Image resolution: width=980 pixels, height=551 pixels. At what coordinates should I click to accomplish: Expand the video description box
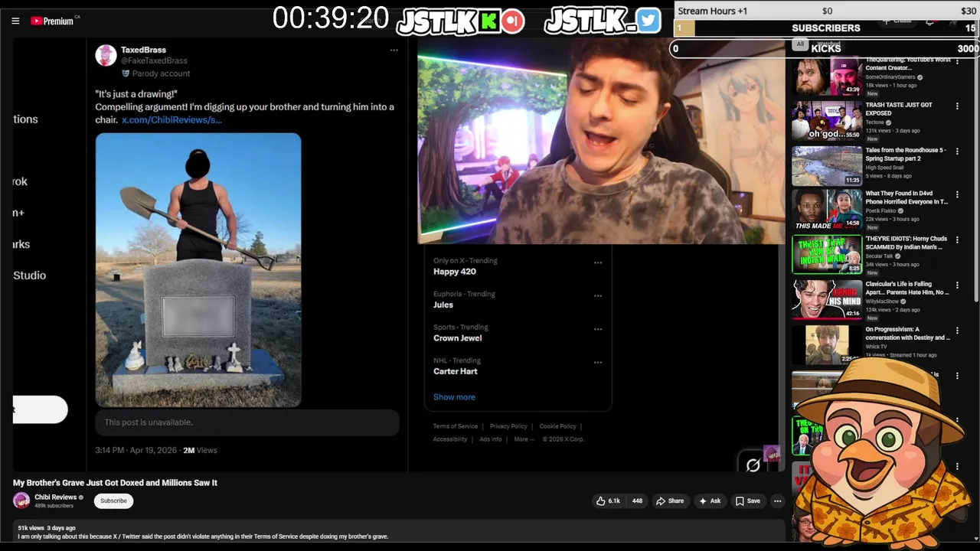[x=398, y=532]
